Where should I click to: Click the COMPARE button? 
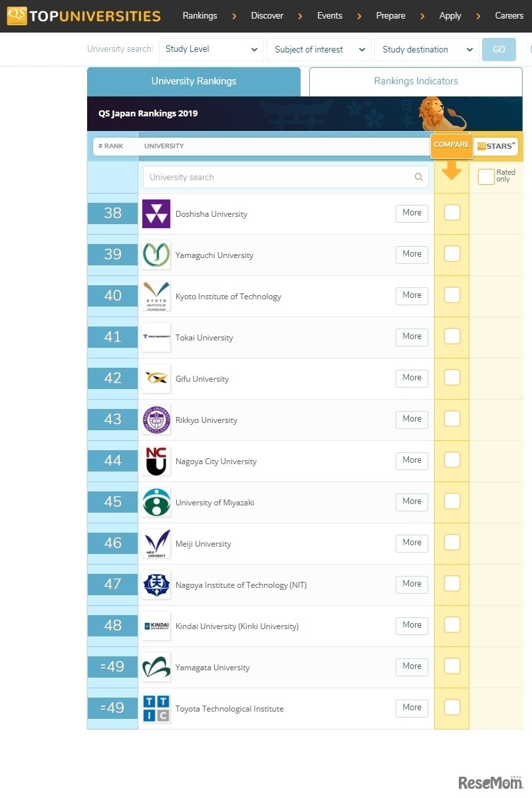pos(452,146)
